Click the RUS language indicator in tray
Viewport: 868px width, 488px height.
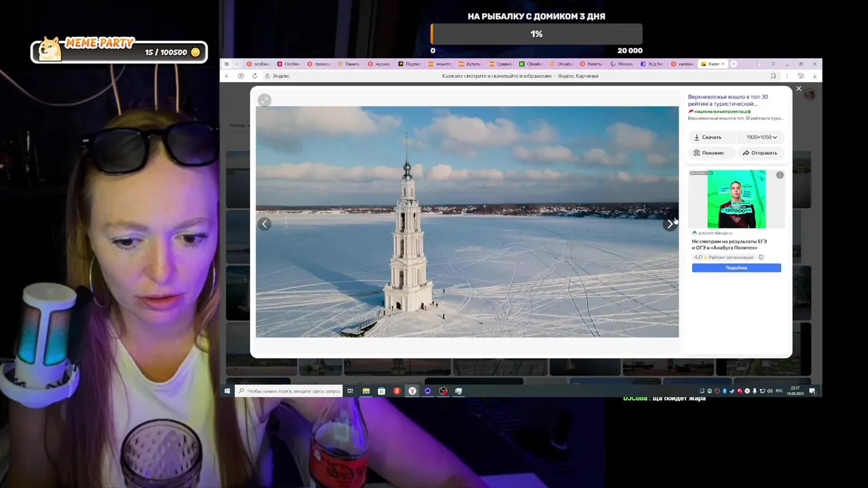point(779,391)
